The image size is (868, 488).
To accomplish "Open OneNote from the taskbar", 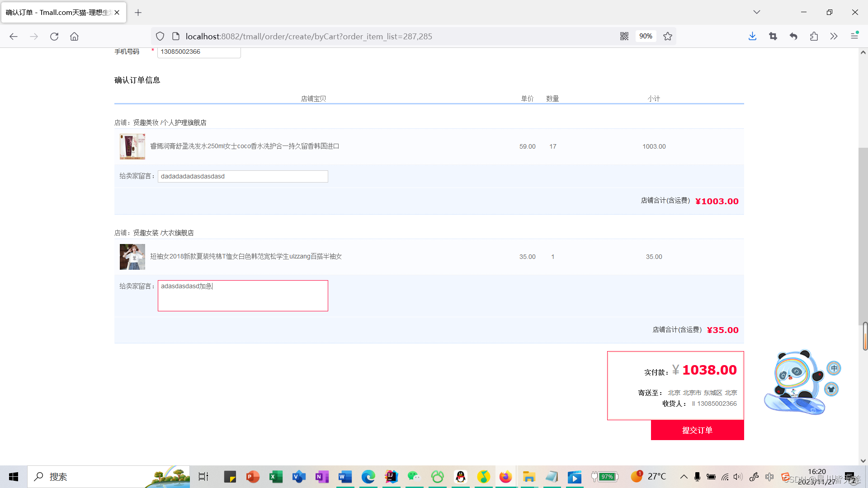I will click(x=322, y=477).
